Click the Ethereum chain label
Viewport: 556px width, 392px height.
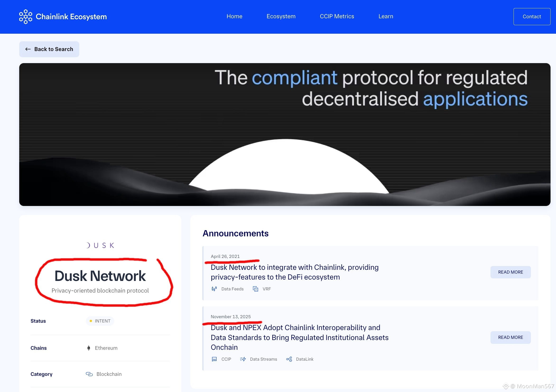click(106, 348)
